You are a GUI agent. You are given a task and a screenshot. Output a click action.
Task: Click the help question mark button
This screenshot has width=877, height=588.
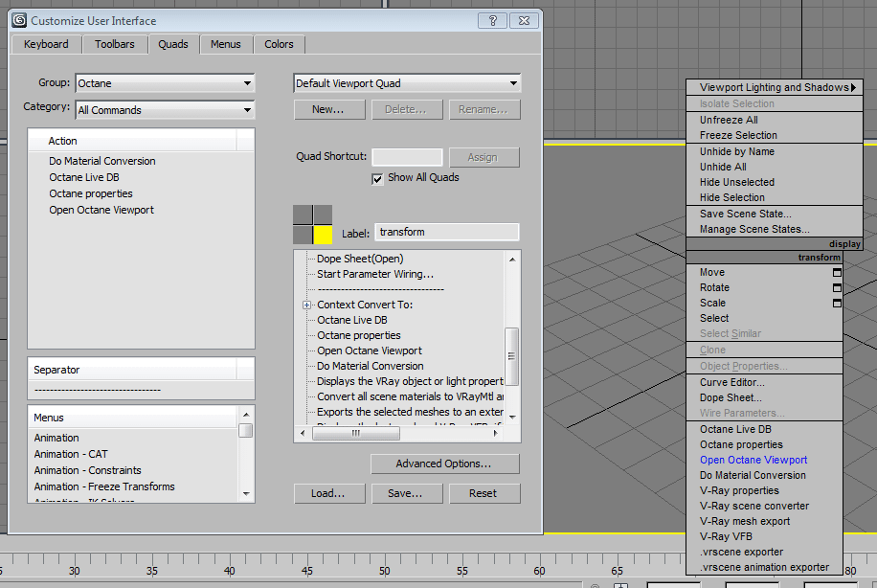click(x=493, y=21)
